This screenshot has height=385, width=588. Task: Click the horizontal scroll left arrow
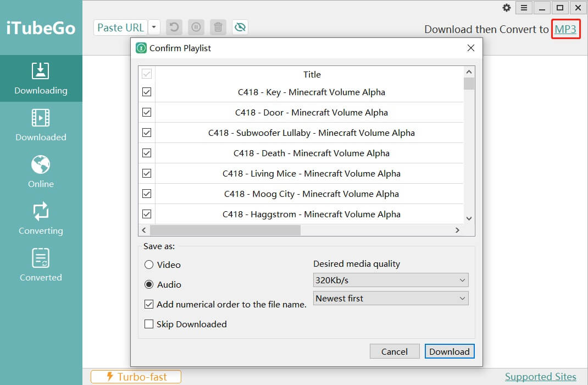(144, 230)
